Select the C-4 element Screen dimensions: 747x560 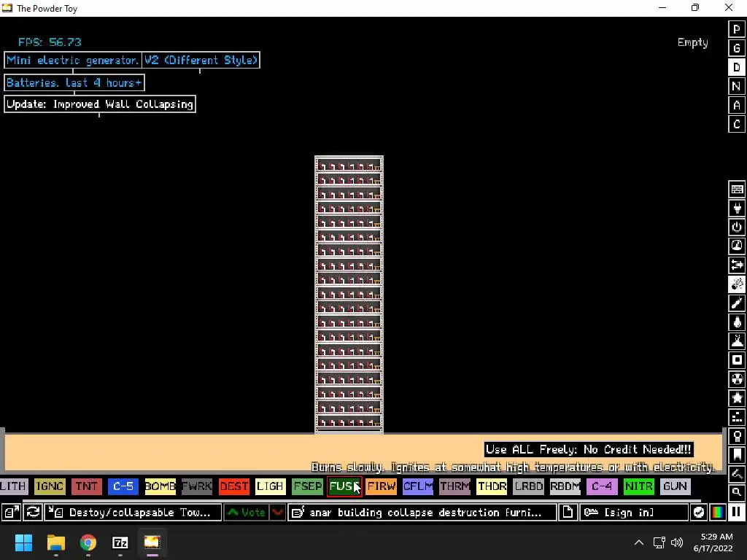[x=602, y=486]
